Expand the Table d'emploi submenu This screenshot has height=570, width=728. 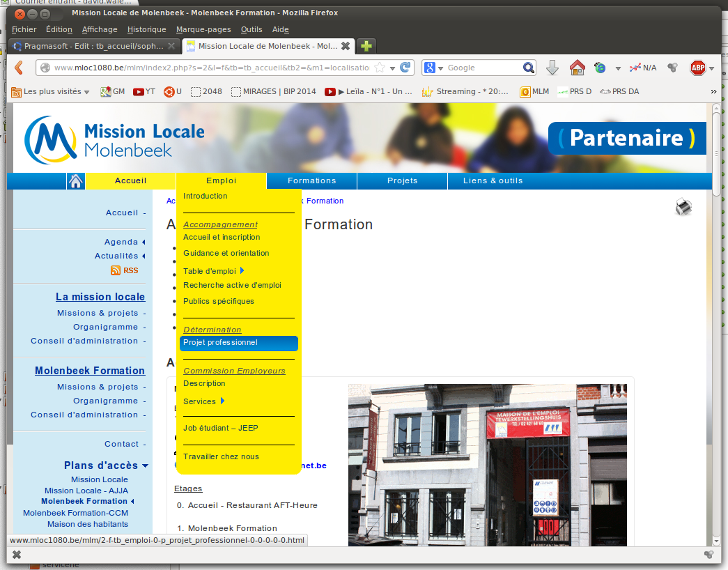click(x=242, y=271)
